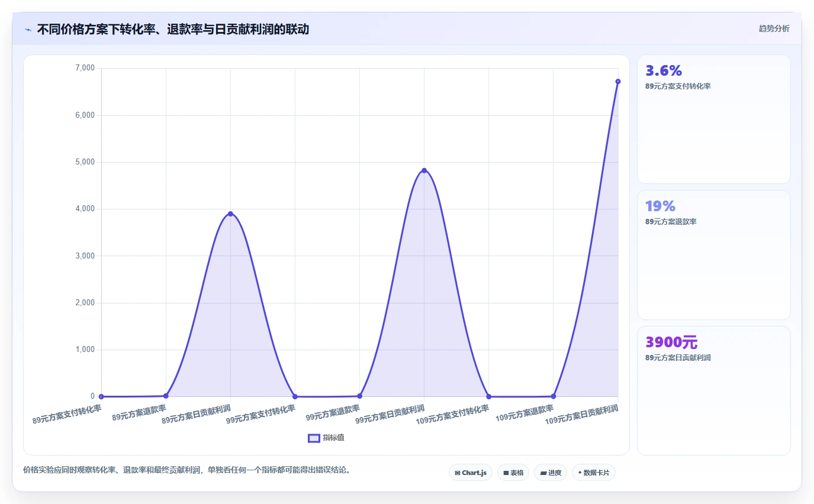This screenshot has height=504, width=814.
Task: Click the 99元方案支付转化率 data point on the chart
Action: pos(295,396)
